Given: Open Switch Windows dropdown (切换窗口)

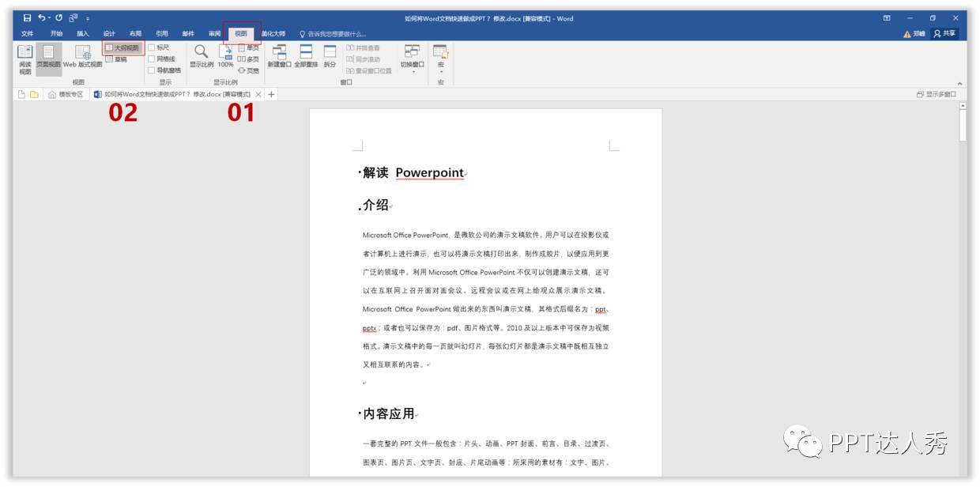Looking at the screenshot, I should click(412, 59).
